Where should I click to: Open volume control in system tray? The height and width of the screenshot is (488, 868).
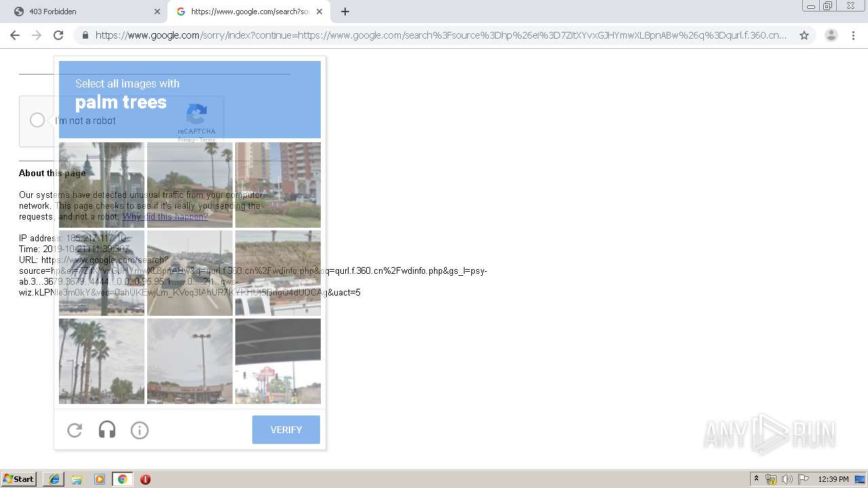[x=787, y=479]
